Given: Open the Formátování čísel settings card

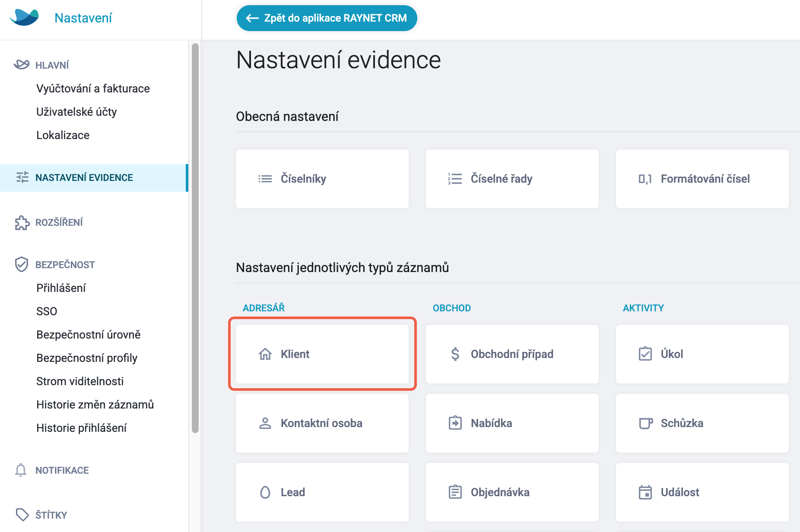Looking at the screenshot, I should point(702,179).
